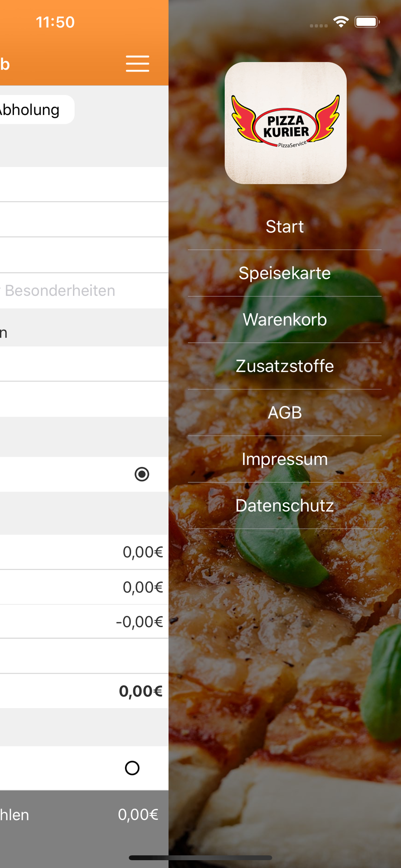Tap the -0,00€ discount row
The width and height of the screenshot is (401, 868).
coord(84,621)
